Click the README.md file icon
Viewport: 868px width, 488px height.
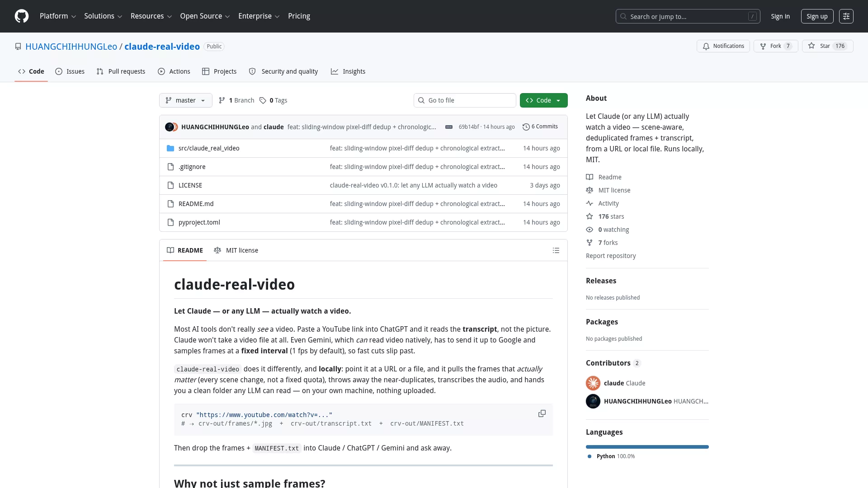click(x=170, y=204)
